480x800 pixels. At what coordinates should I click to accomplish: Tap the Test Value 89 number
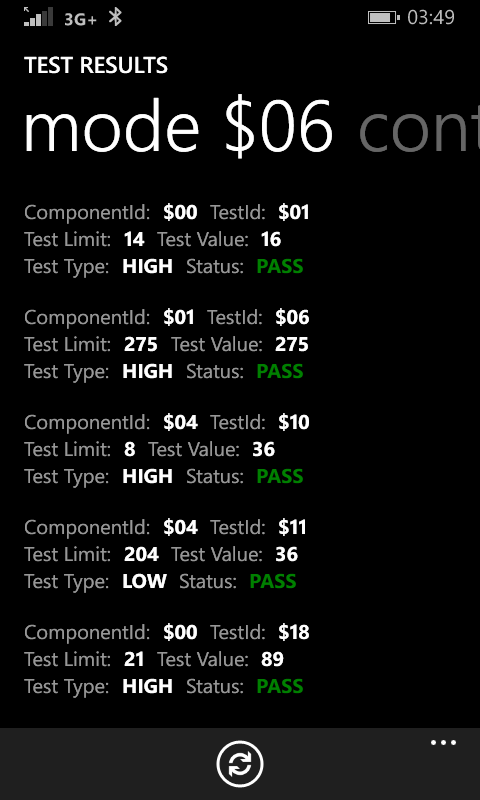point(272,660)
